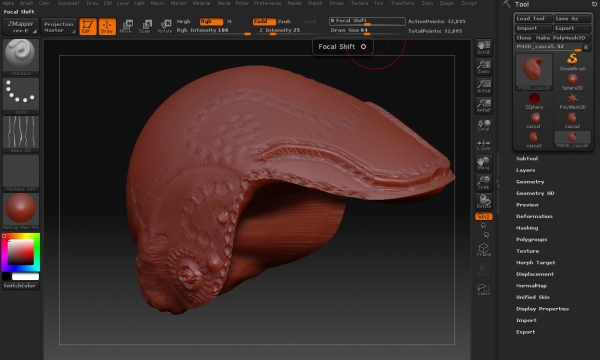Adjust the Rgb Intensity slider
The height and width of the screenshot is (360, 600).
[x=214, y=31]
